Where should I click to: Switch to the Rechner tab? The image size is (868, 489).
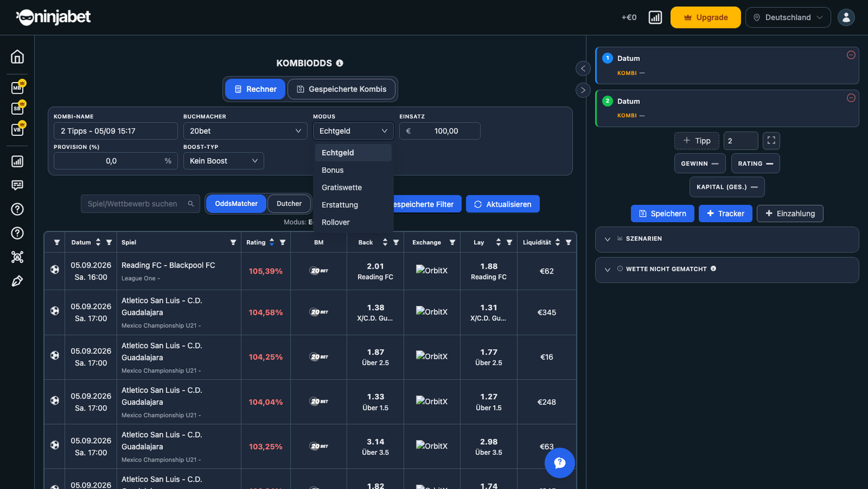(x=255, y=89)
